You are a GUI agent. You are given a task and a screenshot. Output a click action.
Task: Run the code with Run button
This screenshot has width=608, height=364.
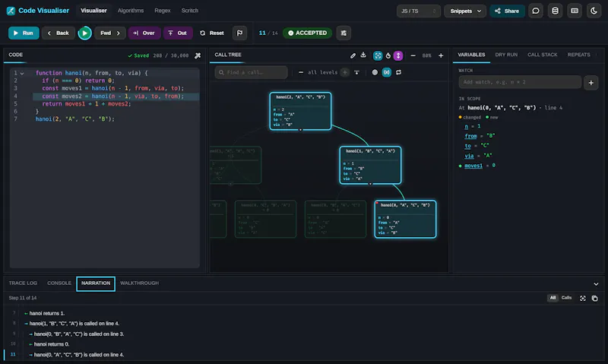tap(24, 33)
